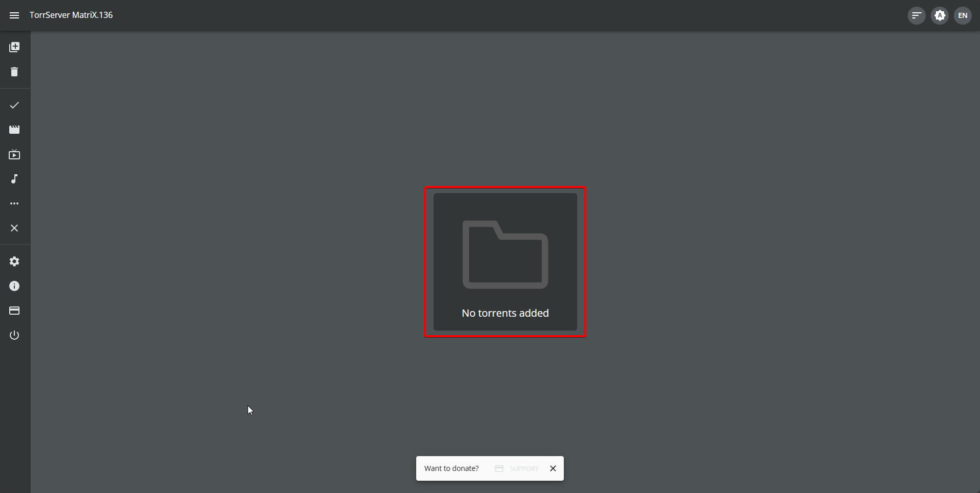The height and width of the screenshot is (493, 980).
Task: Click the 'No torrents added' folder card
Action: tap(505, 262)
